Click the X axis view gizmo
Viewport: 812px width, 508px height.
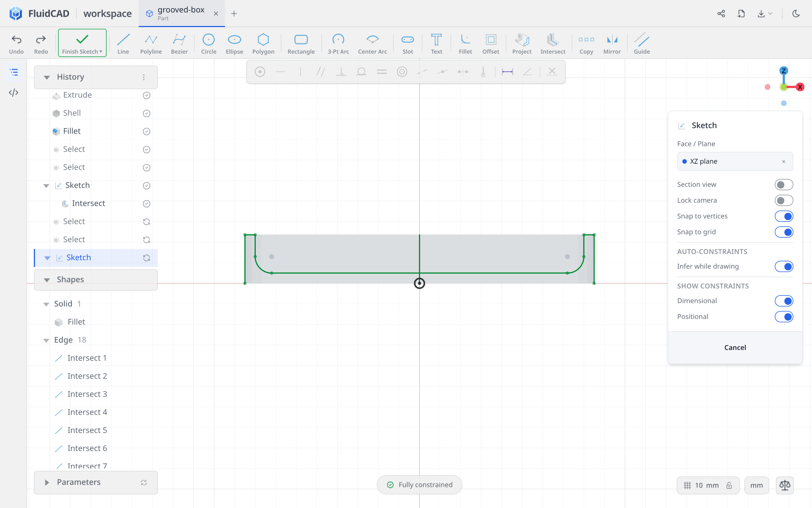pos(800,87)
